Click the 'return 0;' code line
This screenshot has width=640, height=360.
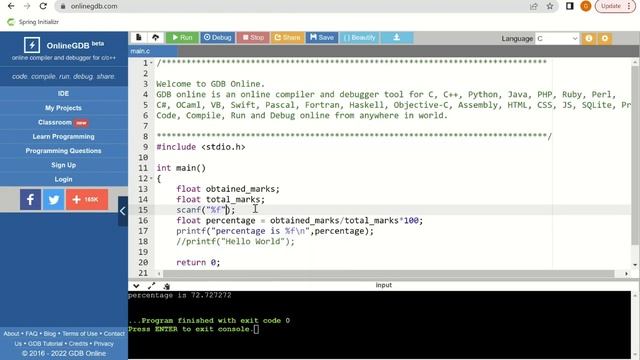click(x=198, y=262)
